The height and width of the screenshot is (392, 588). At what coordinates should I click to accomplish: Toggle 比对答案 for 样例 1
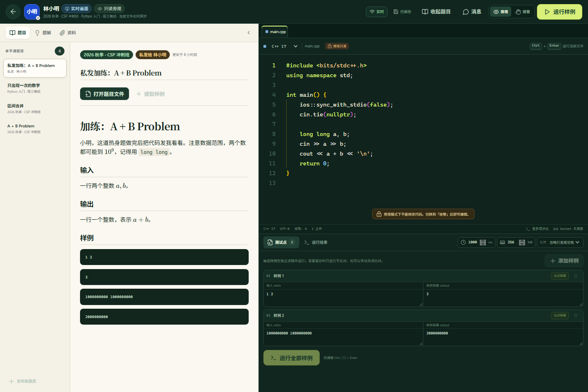560,276
